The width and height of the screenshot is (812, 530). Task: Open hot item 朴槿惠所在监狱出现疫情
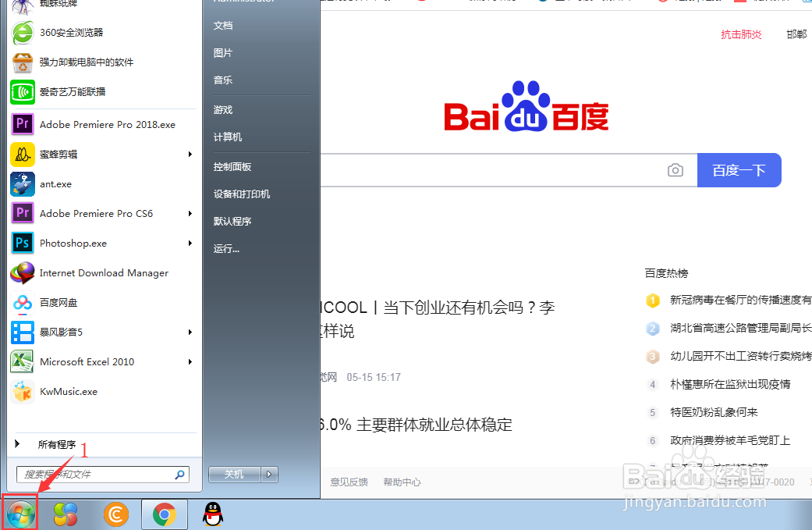click(x=730, y=384)
